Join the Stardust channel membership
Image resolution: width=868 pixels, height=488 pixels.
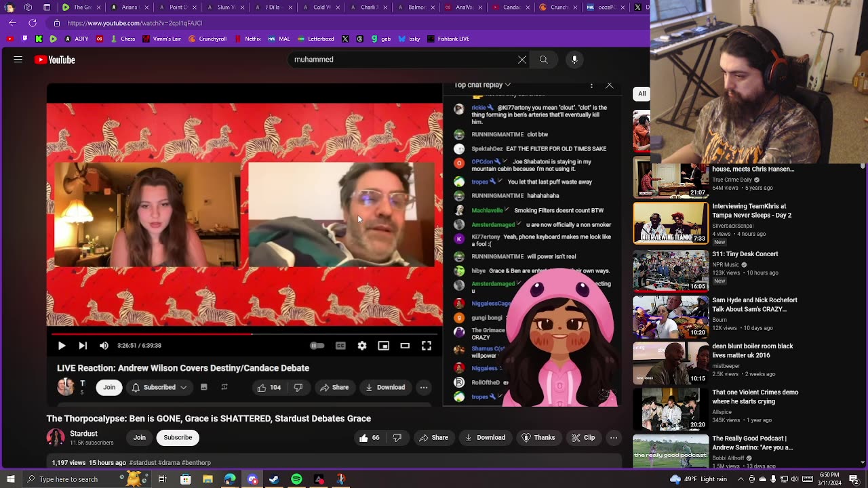click(x=140, y=438)
